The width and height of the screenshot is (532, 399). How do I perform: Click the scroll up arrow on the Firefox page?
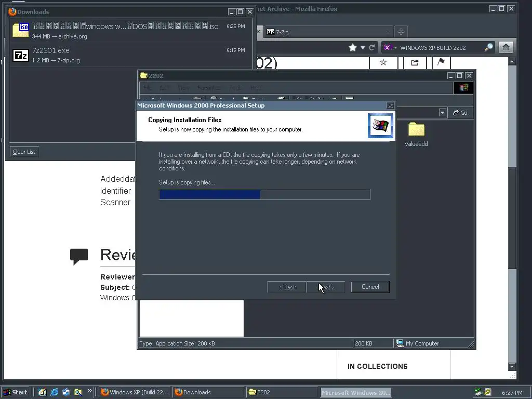tap(512, 61)
